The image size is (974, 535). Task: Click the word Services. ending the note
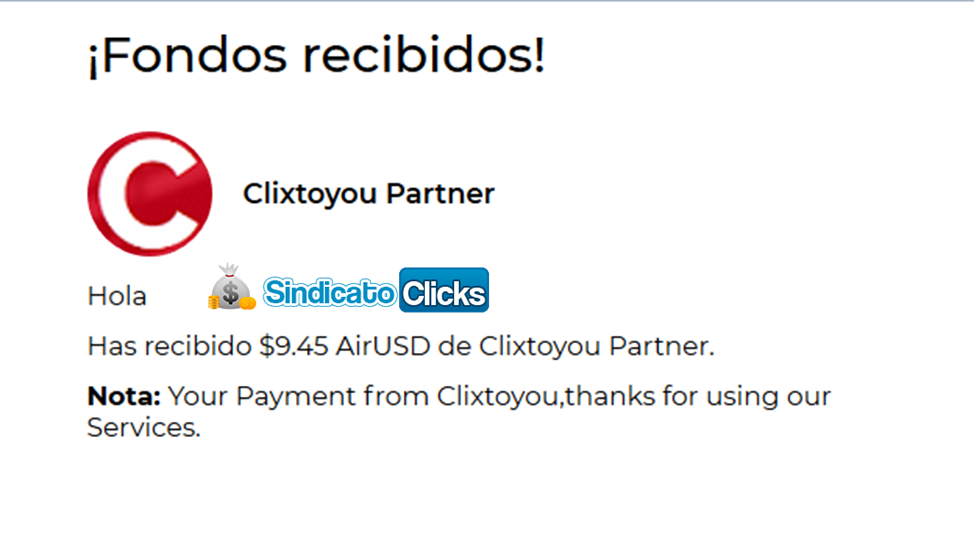point(144,428)
